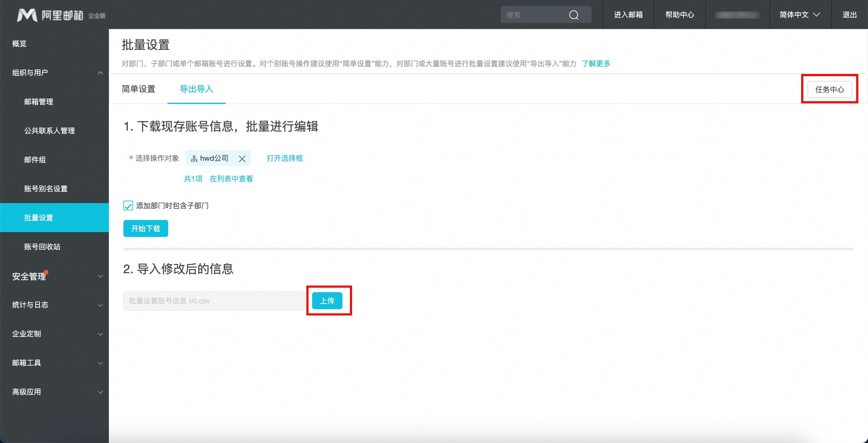The image size is (868, 443).
Task: Open the 任务中心 task center
Action: (829, 89)
